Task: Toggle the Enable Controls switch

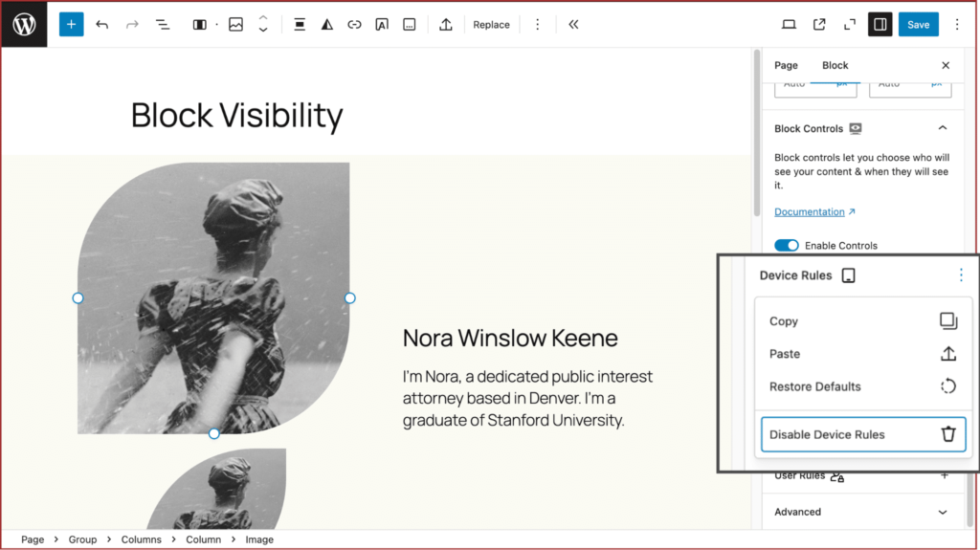Action: coord(787,246)
